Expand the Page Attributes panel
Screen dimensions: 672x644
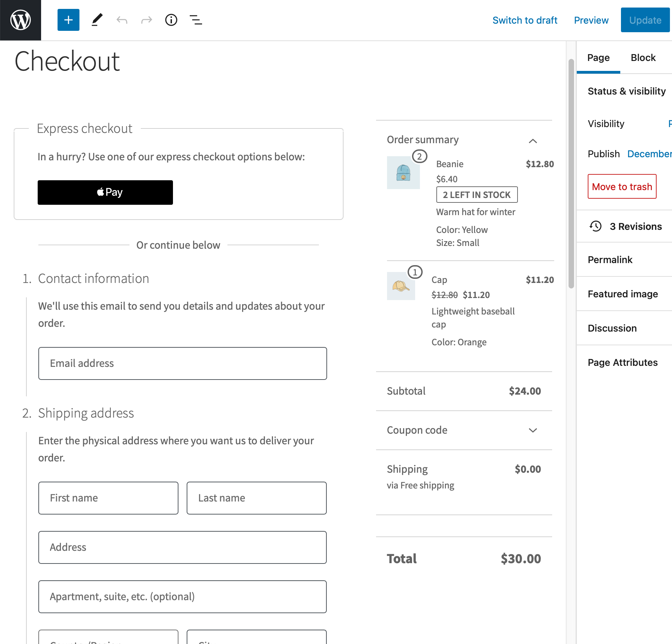(624, 362)
